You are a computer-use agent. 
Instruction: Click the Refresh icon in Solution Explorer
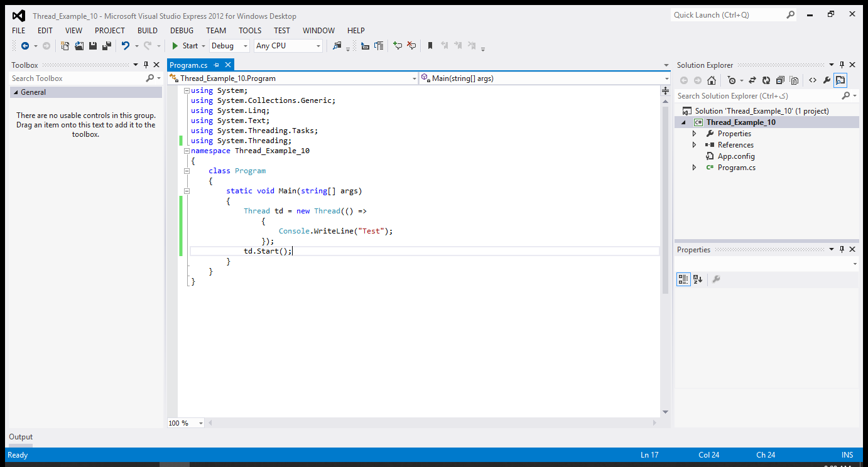(766, 80)
